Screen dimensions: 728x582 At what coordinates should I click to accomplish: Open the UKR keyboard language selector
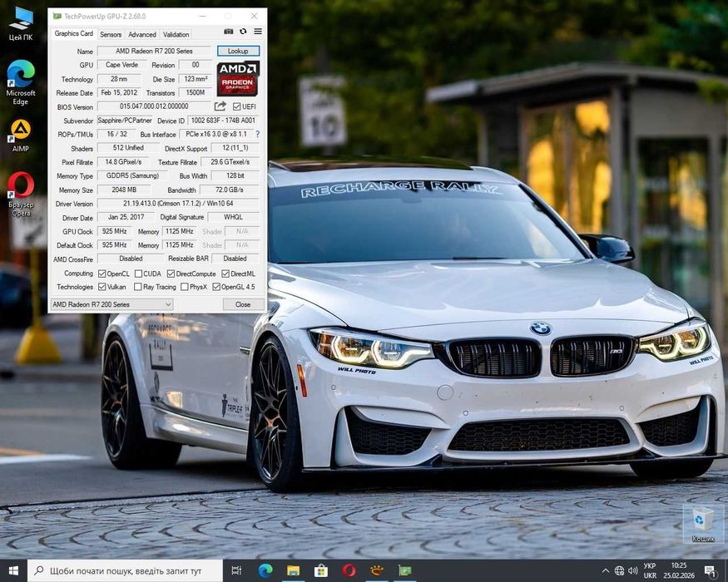coord(650,570)
